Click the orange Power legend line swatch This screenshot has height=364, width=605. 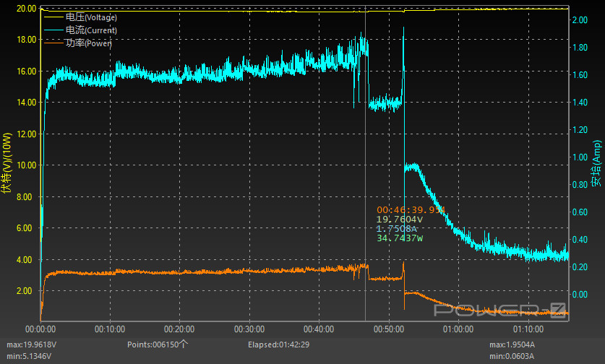(x=53, y=43)
